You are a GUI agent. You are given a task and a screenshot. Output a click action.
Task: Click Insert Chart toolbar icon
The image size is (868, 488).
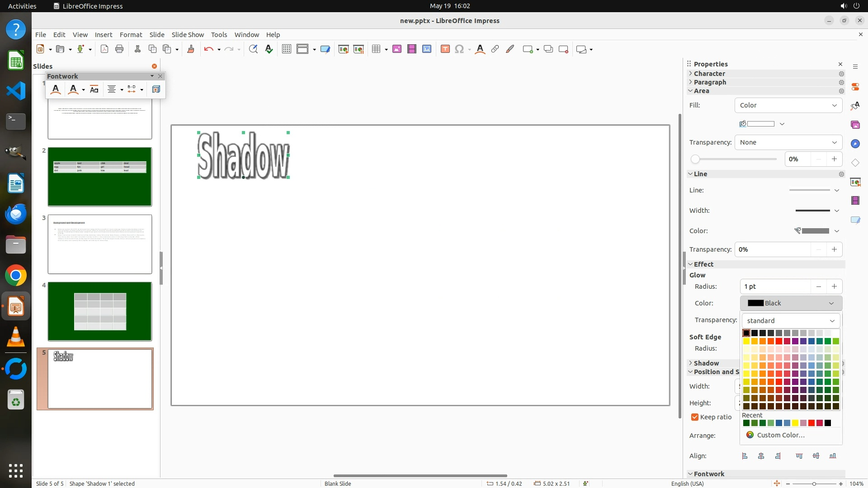[x=427, y=49]
